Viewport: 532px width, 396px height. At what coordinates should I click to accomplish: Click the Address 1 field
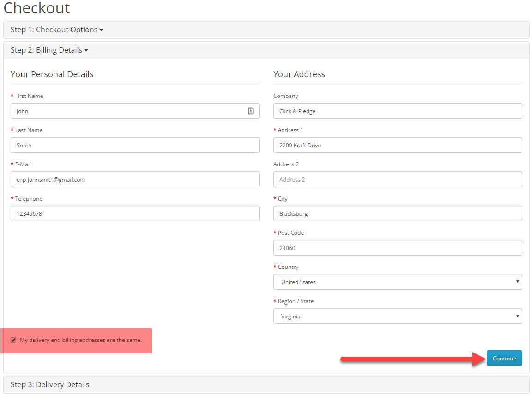point(398,145)
